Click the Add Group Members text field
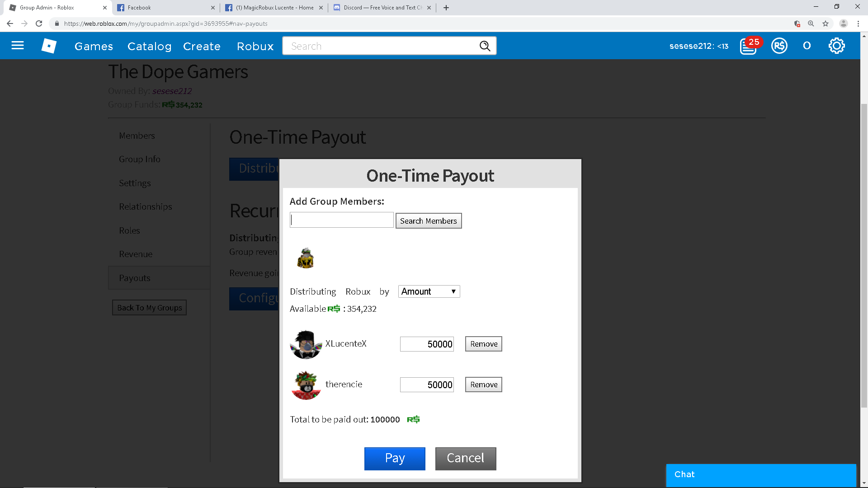The width and height of the screenshot is (868, 488). [x=342, y=220]
